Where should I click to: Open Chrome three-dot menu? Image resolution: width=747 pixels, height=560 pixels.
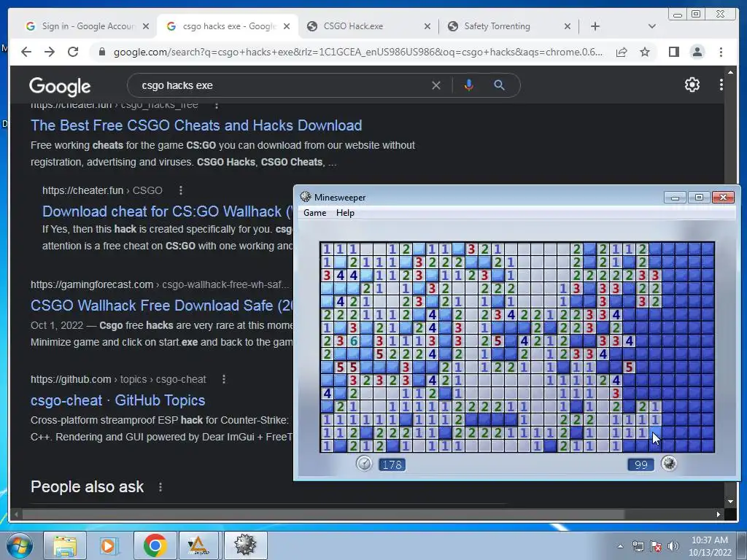pyautogui.click(x=721, y=52)
